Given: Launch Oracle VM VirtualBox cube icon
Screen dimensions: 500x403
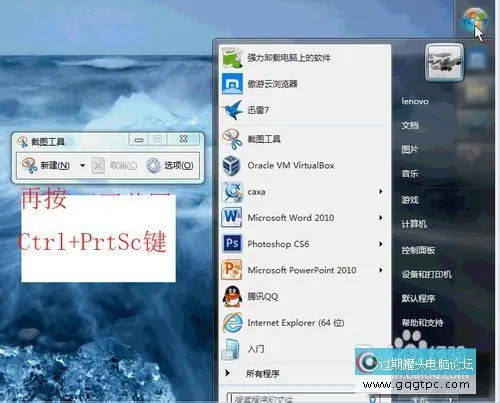Looking at the screenshot, I should pos(232,165).
